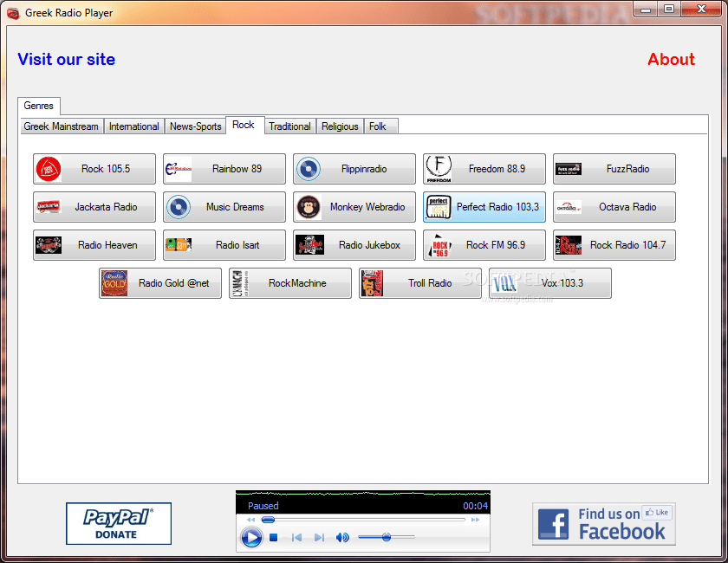Open the About page

tap(671, 59)
